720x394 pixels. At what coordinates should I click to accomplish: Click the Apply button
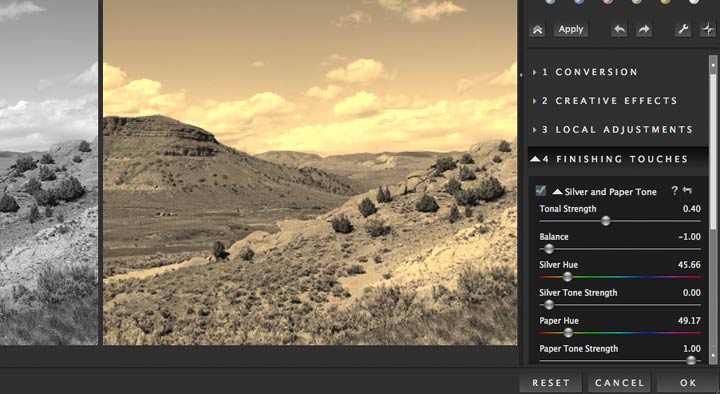pos(571,29)
